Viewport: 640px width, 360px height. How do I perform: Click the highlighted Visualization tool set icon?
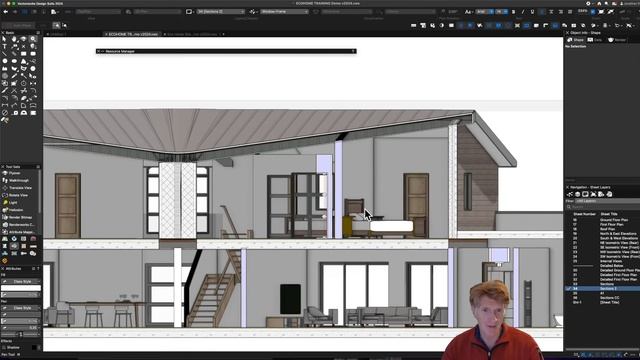(x=14, y=246)
